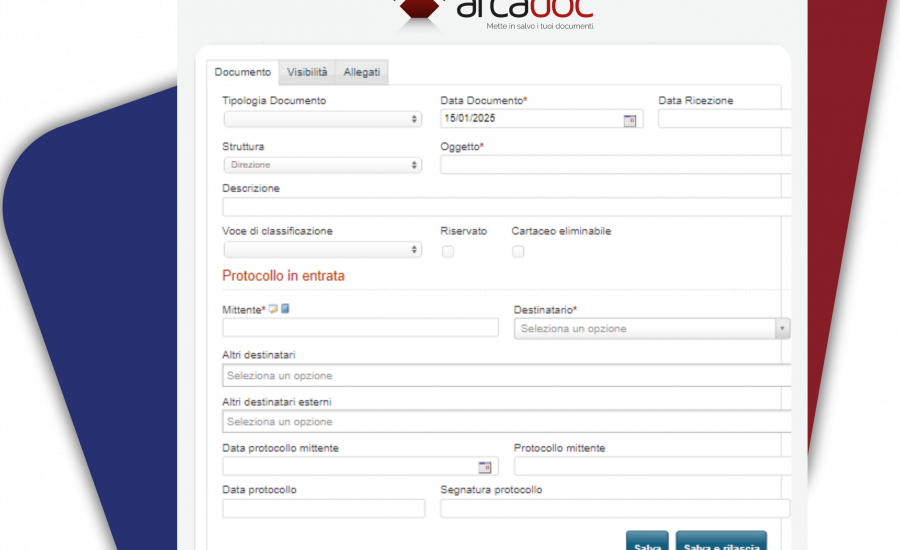
Task: Open the Tipologia Documento dropdown
Action: [323, 119]
